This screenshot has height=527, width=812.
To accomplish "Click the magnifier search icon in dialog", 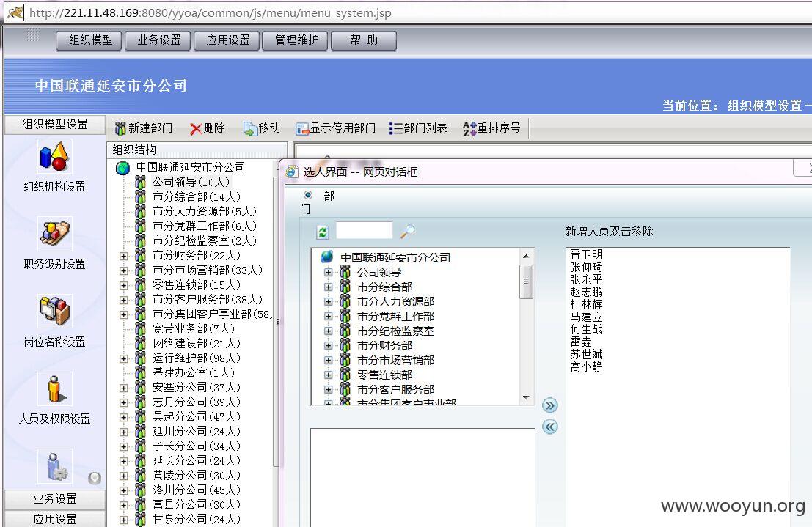I will 408,232.
